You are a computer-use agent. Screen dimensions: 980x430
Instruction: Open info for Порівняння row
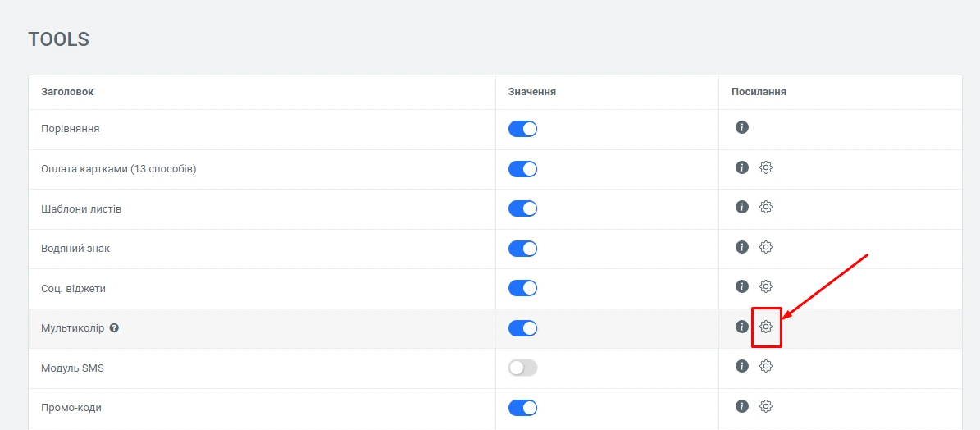(742, 127)
